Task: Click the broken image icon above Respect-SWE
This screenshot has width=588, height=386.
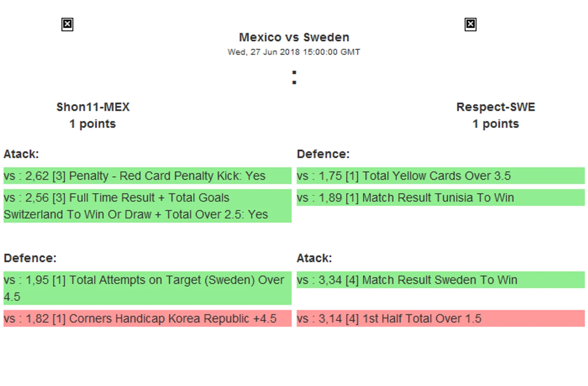Action: (470, 25)
